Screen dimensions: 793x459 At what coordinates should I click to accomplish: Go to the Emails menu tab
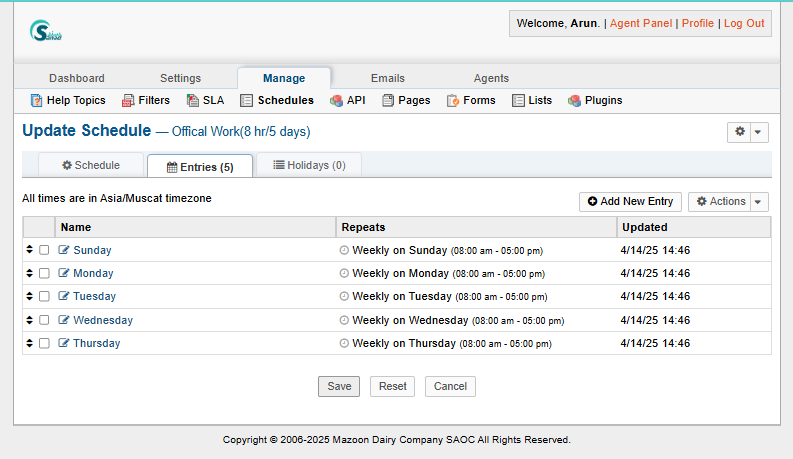click(x=388, y=78)
